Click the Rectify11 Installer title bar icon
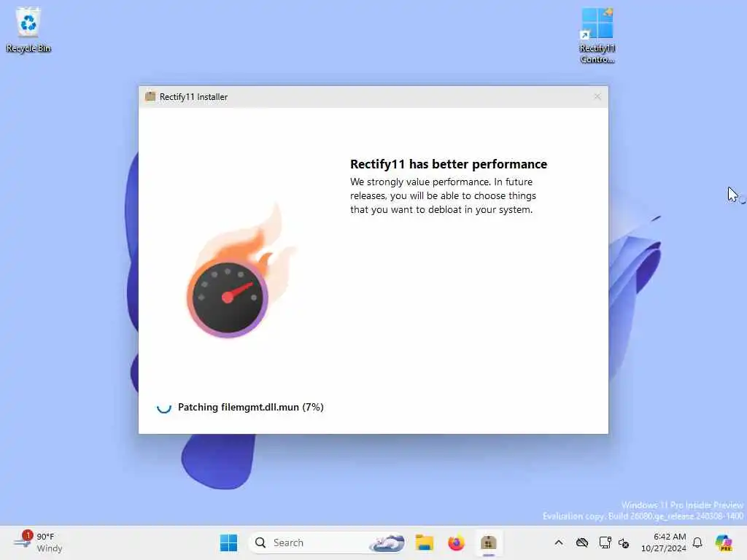Screen dimensions: 747x560 150,96
